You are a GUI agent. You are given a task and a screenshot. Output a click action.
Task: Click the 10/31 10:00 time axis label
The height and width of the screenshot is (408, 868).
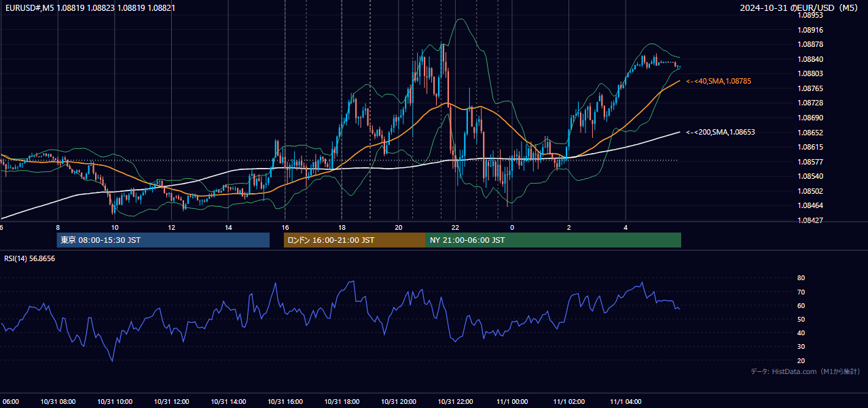(x=115, y=402)
